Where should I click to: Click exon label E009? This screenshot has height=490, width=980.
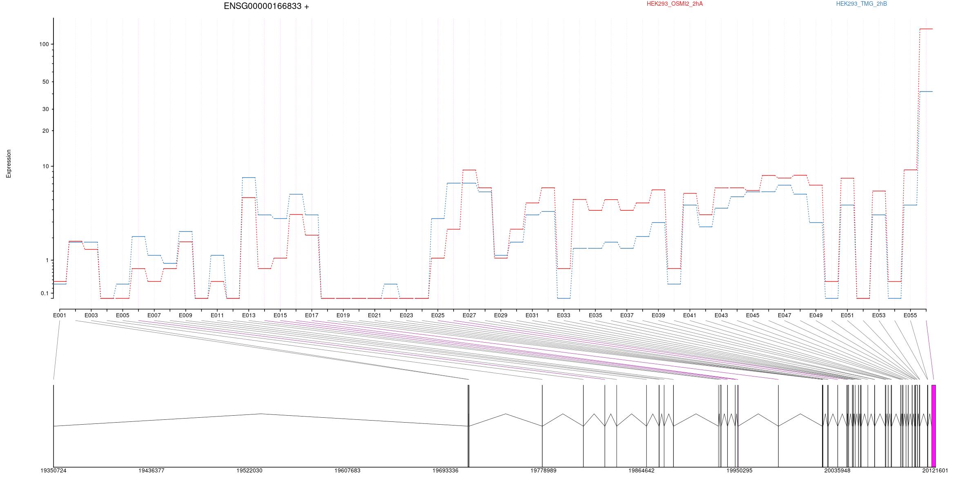click(185, 315)
